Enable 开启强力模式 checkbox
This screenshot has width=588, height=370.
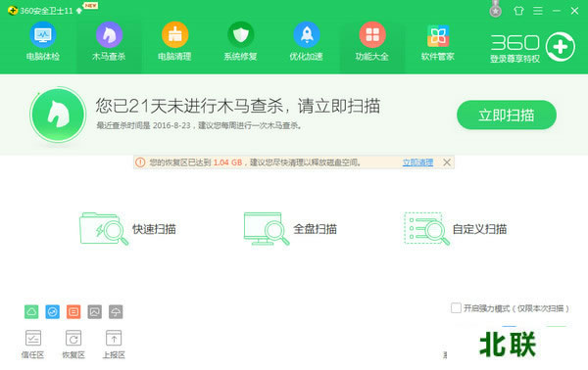tap(456, 308)
